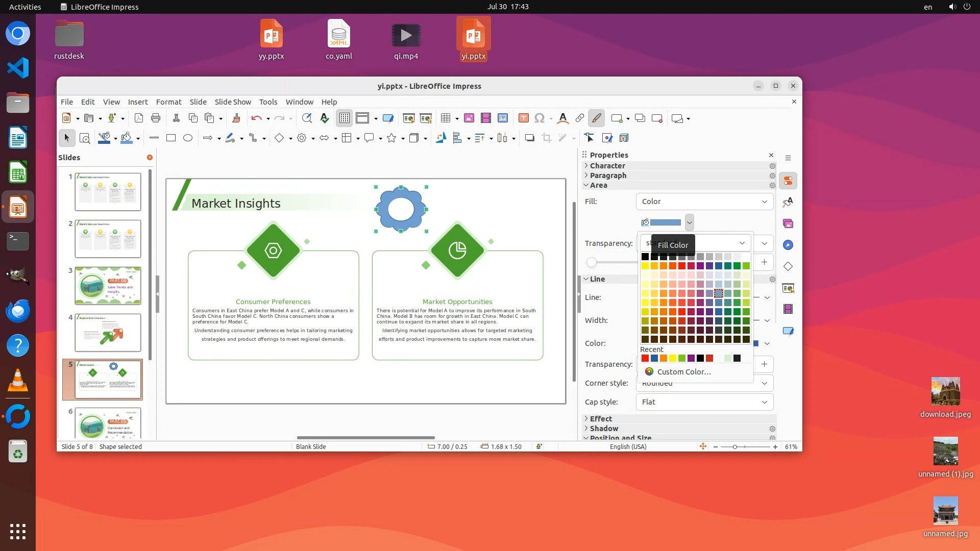Close the Slides panel

click(x=150, y=158)
